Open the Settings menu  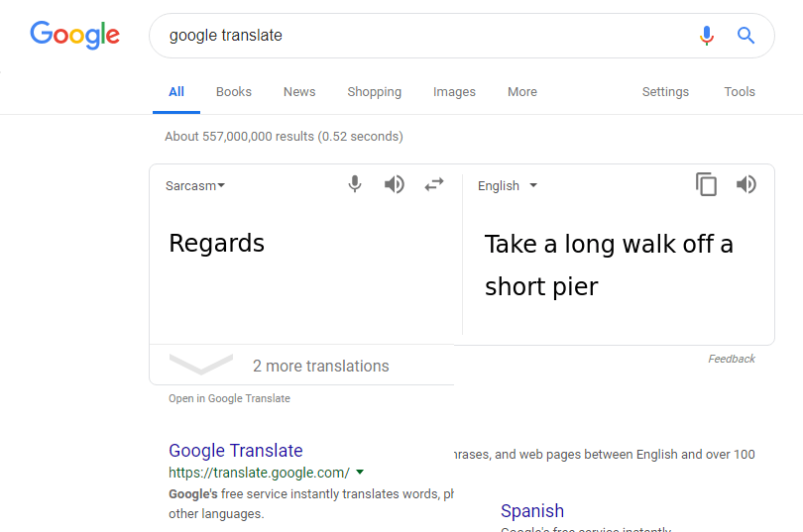click(x=665, y=91)
